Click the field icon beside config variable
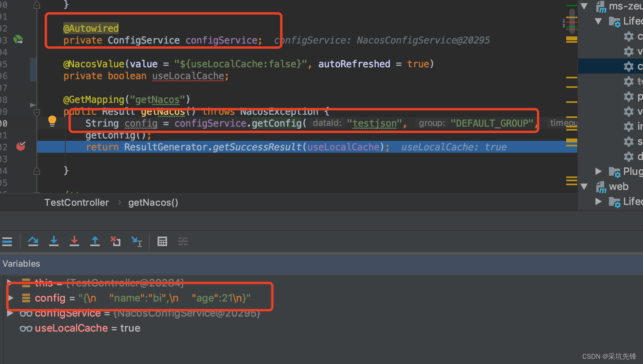Image resolution: width=643 pixels, height=364 pixels. point(26,298)
